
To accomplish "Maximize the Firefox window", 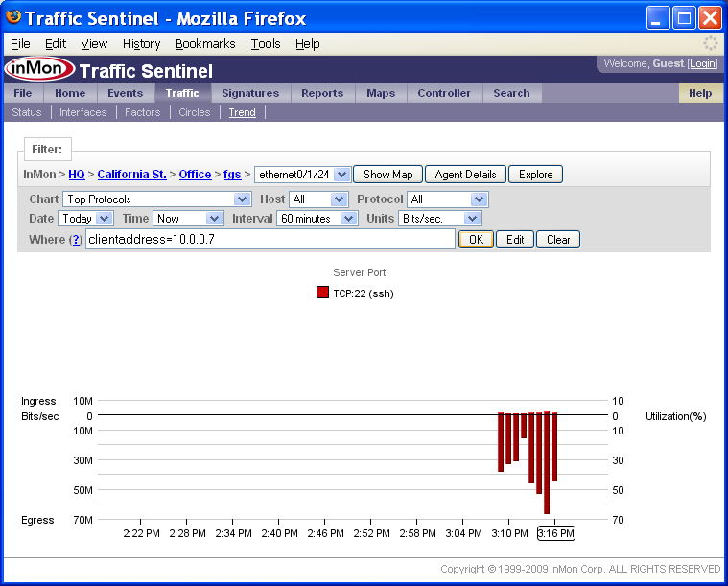I will coord(684,18).
